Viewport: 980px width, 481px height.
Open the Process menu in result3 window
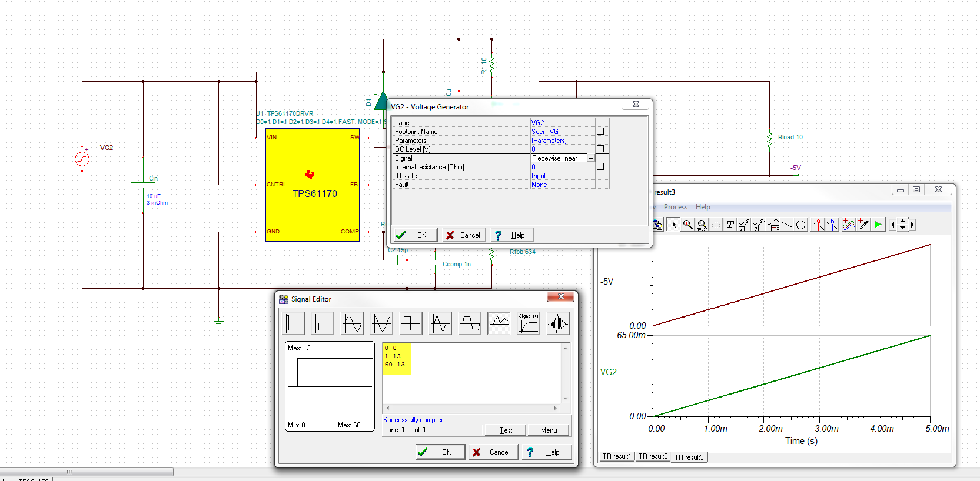coord(675,207)
